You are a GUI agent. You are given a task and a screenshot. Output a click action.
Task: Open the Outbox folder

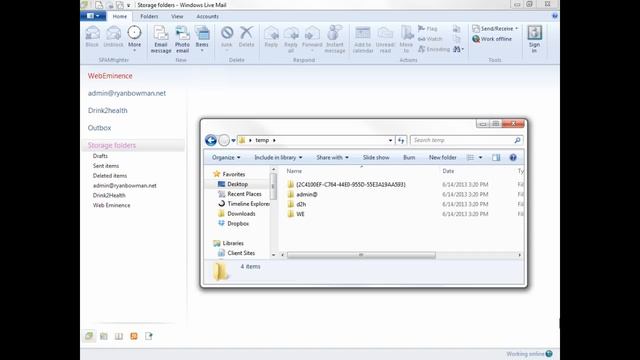[x=99, y=128]
